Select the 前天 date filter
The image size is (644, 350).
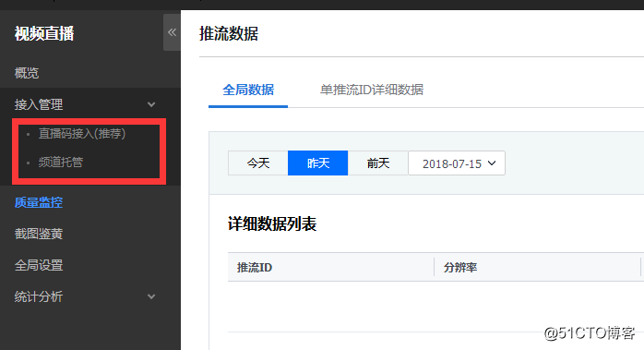[x=378, y=163]
